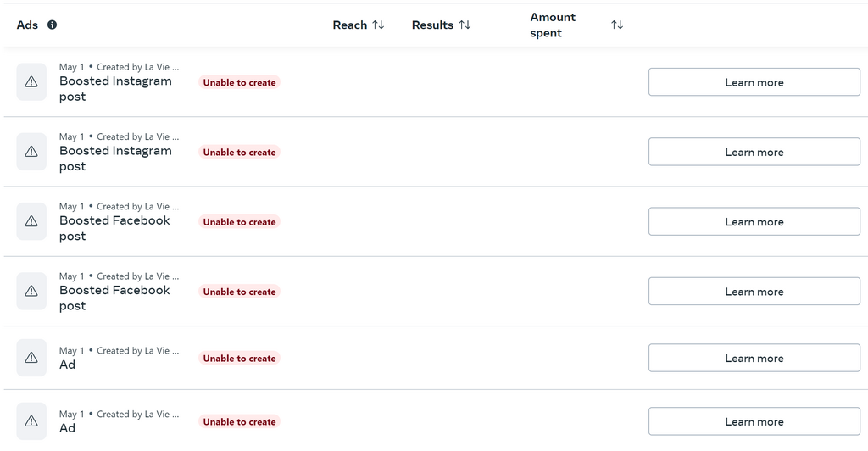Click warning icon of second Boosted Facebook post
Image resolution: width=868 pixels, height=451 pixels.
click(31, 291)
